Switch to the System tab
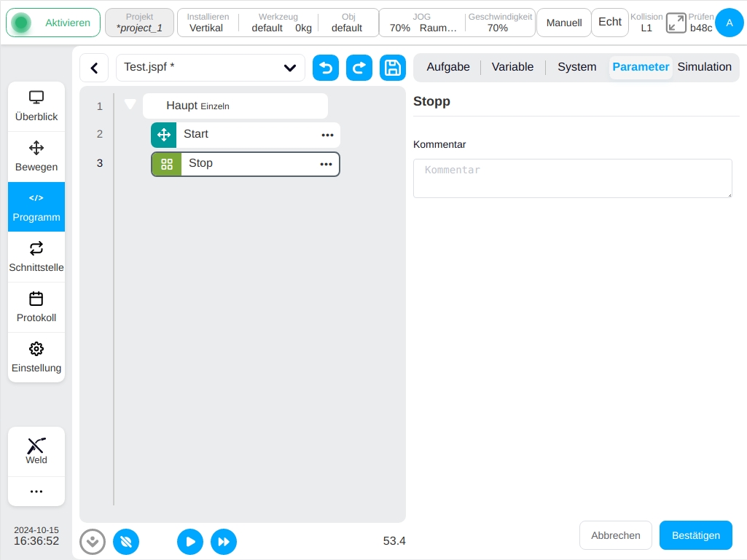747x560 pixels. [x=576, y=67]
